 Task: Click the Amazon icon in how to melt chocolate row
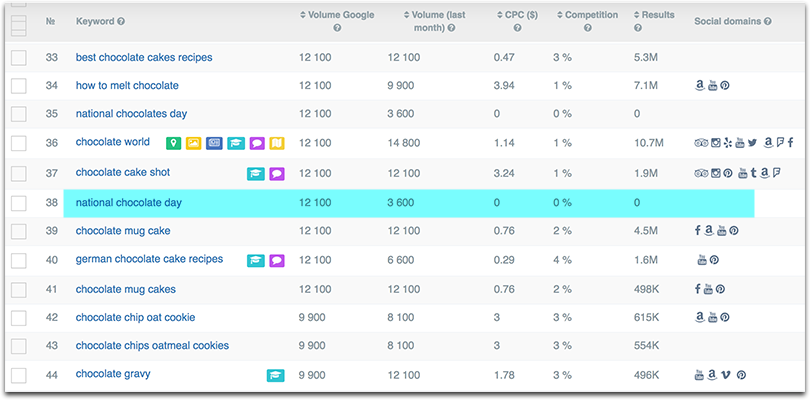click(x=700, y=85)
